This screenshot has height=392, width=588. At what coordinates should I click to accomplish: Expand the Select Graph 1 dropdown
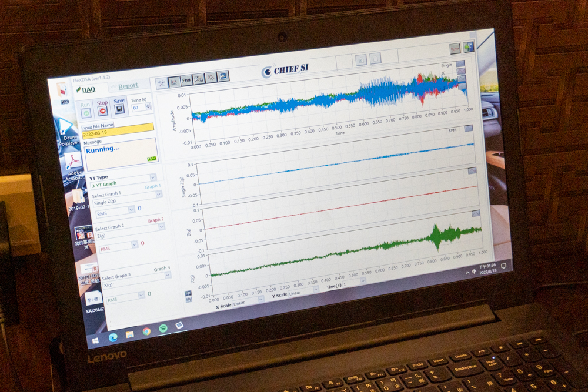coord(159,194)
